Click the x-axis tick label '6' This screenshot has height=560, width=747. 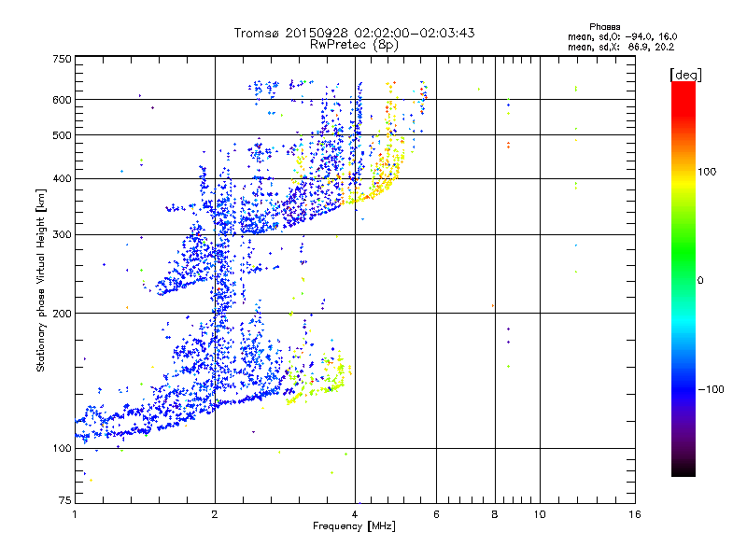pyautogui.click(x=436, y=514)
